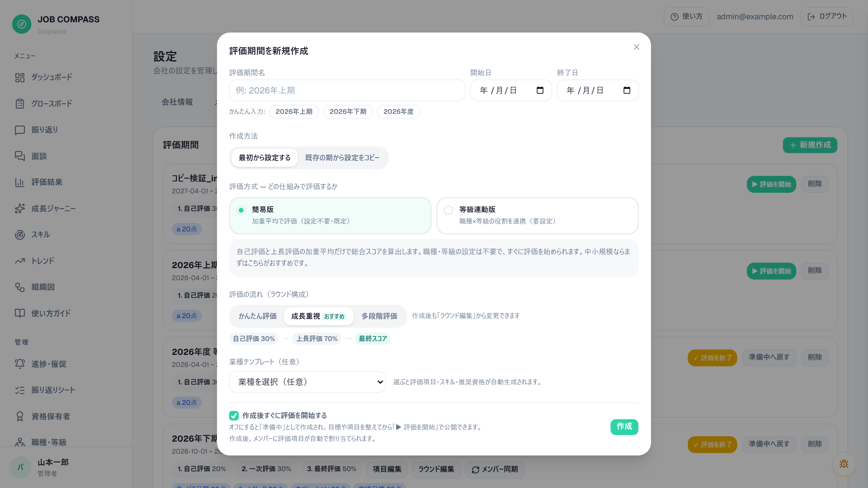
Task: Open the 開始日 calendar picker icon
Action: pyautogui.click(x=540, y=90)
